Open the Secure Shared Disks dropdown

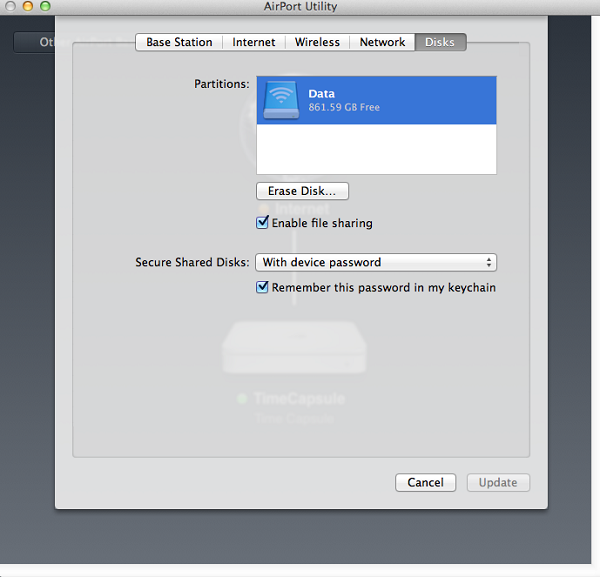click(x=376, y=262)
